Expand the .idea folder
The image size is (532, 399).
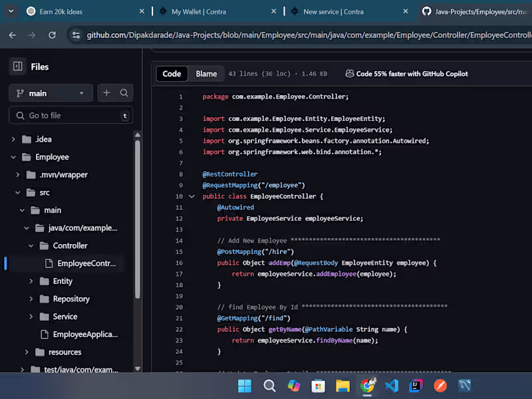pos(13,139)
